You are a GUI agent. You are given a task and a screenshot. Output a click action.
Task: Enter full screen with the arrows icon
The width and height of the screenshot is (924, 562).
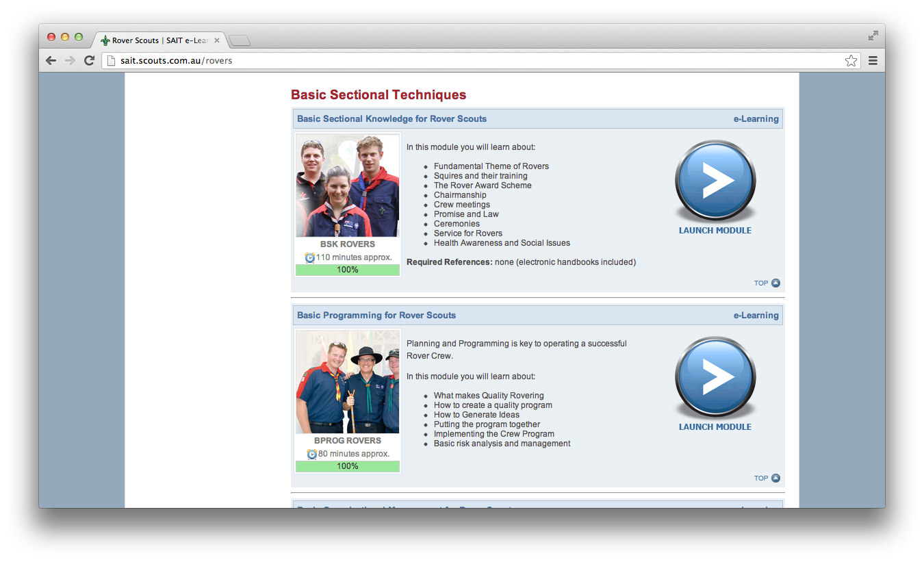[873, 36]
